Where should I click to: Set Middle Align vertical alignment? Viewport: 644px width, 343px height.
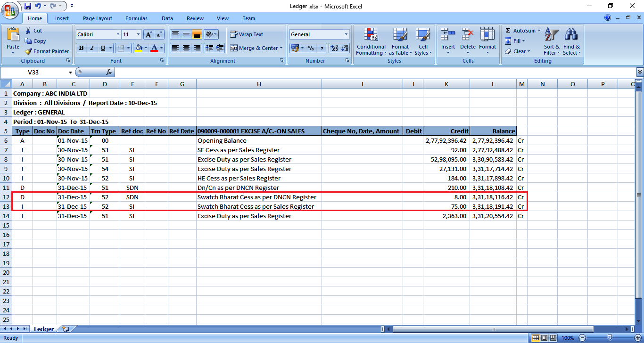coord(186,34)
